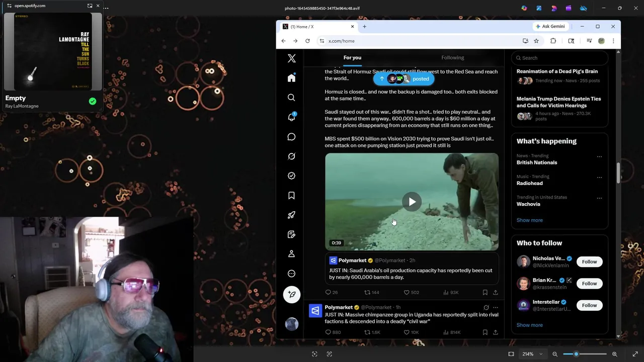Click the Ray LaMontagne album cover
This screenshot has height=362, width=644.
(52, 51)
